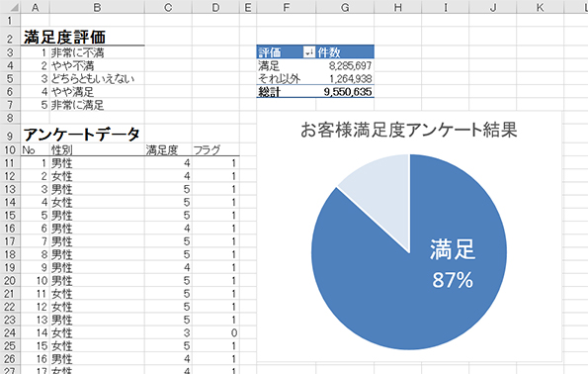Select column G header

pos(345,7)
